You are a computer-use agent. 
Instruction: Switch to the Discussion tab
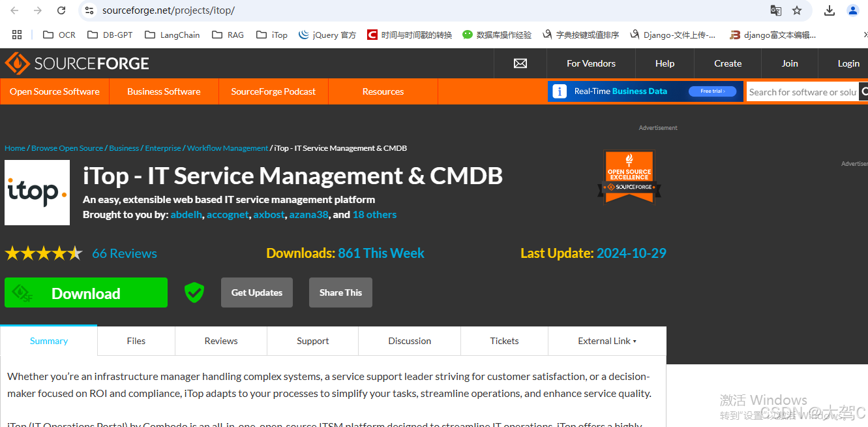click(410, 341)
